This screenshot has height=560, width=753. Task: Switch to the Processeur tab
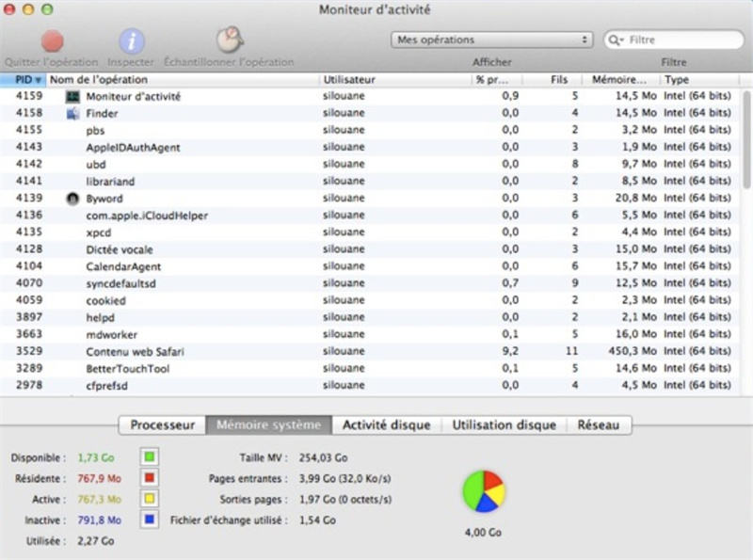click(x=162, y=425)
